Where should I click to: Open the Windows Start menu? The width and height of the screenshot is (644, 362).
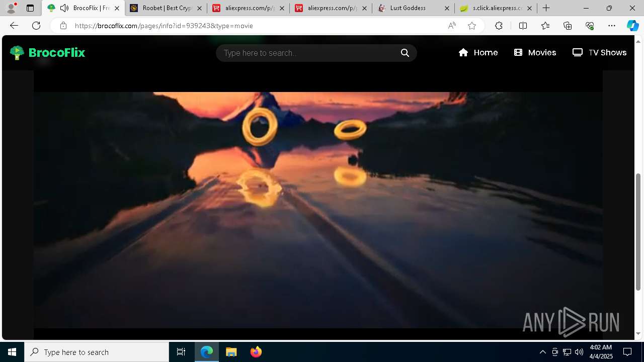tap(12, 352)
